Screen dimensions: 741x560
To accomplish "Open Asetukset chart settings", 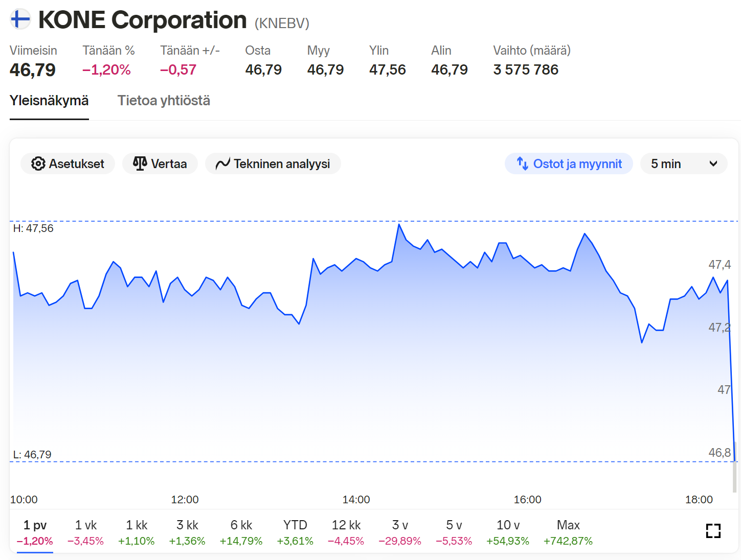I will point(68,164).
